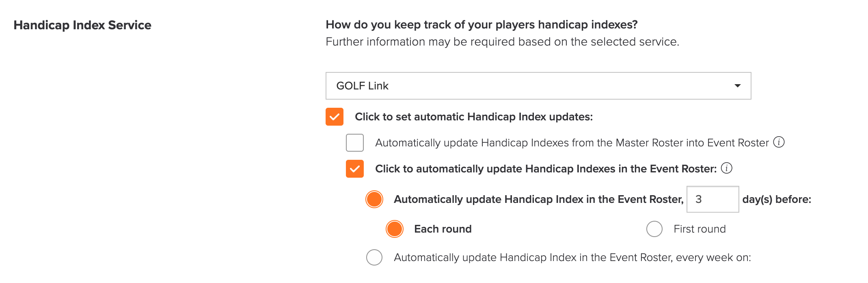Click the 'Automatically update Handicap Indexes from the Master Roster' label

point(572,143)
